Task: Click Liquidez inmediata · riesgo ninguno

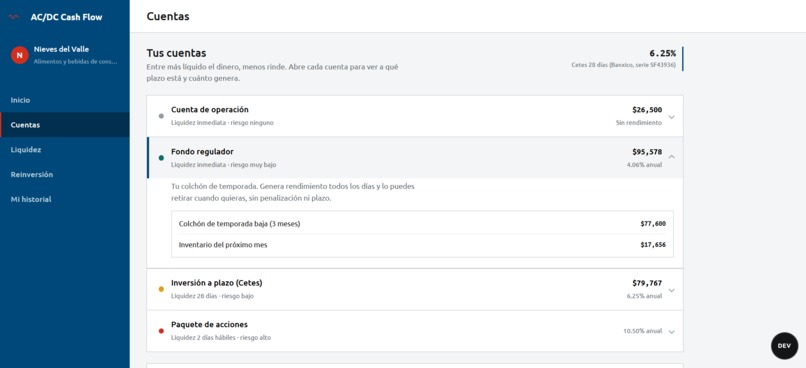Action: [223, 123]
